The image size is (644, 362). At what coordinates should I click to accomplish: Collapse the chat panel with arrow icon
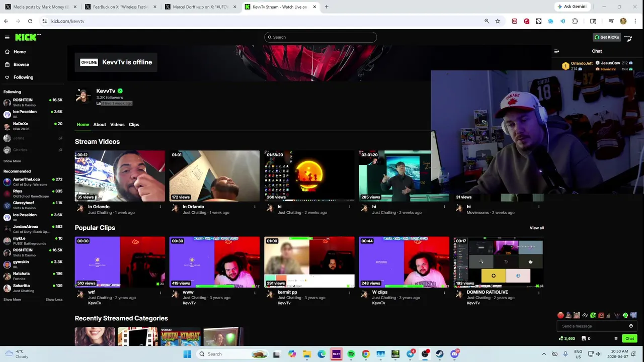coord(556,51)
